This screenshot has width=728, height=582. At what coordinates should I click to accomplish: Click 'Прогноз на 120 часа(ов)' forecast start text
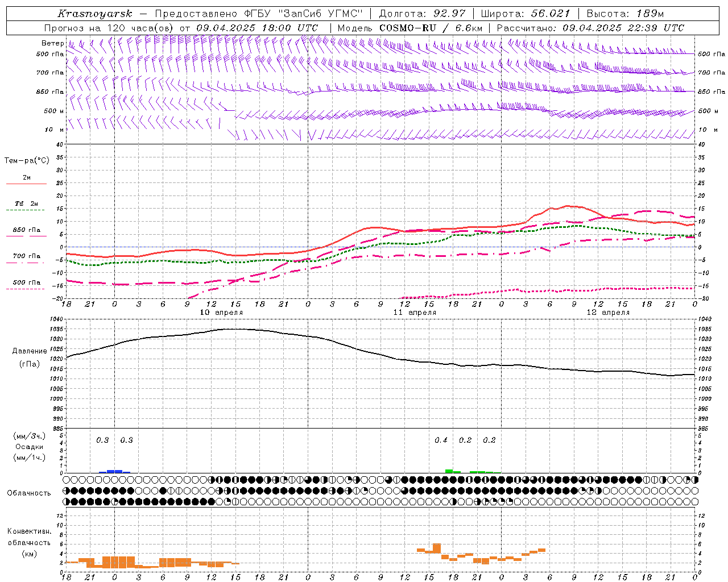coord(110,28)
